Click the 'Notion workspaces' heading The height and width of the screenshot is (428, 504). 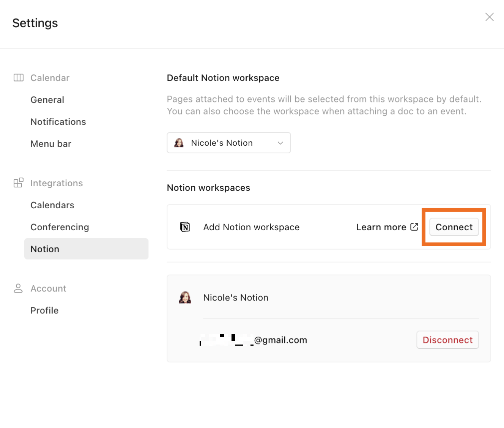(208, 188)
